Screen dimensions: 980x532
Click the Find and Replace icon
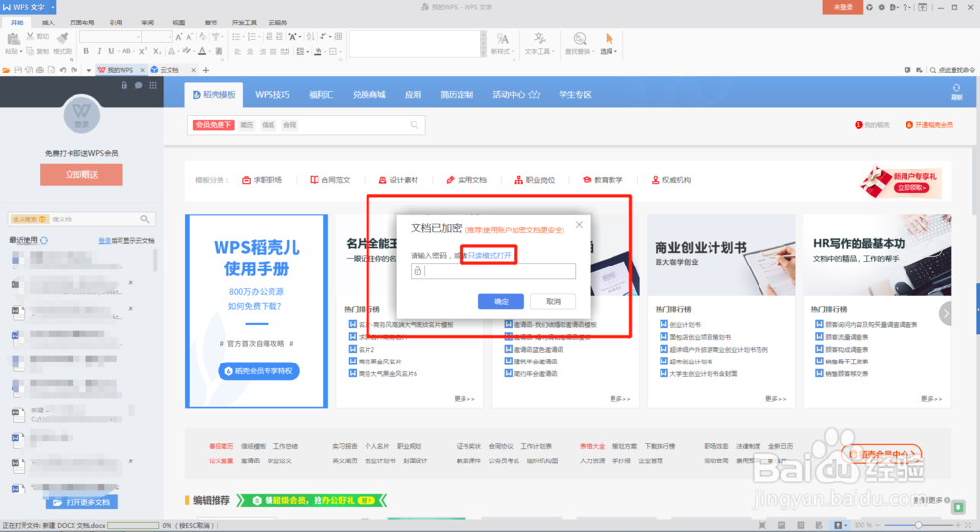click(580, 39)
